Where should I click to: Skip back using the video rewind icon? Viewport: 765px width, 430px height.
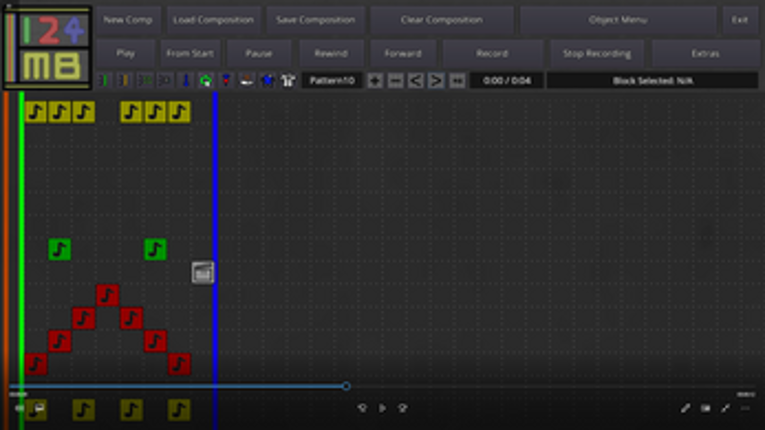(362, 408)
